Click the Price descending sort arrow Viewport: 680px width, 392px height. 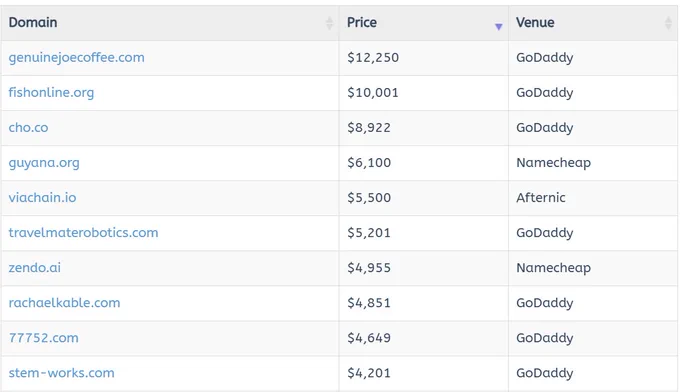coord(499,27)
